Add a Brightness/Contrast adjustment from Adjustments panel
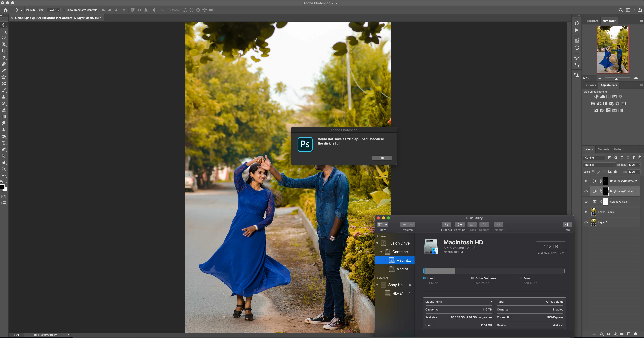Viewport: 644px width, 338px height. click(x=596, y=97)
